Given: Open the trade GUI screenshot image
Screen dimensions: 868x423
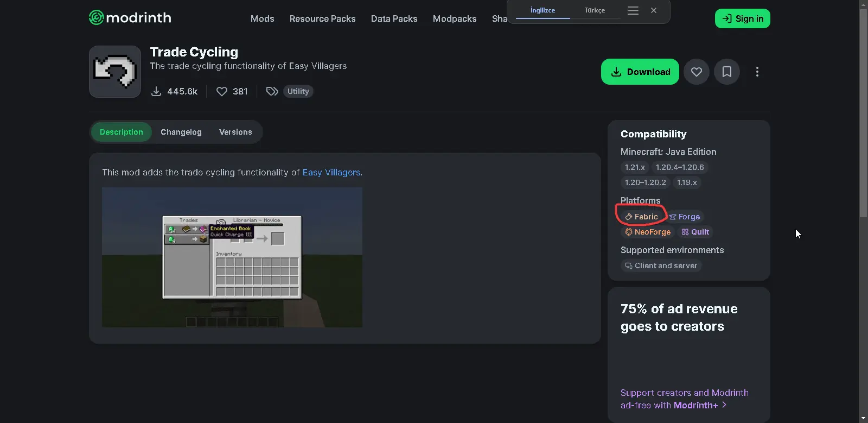Looking at the screenshot, I should 232,257.
